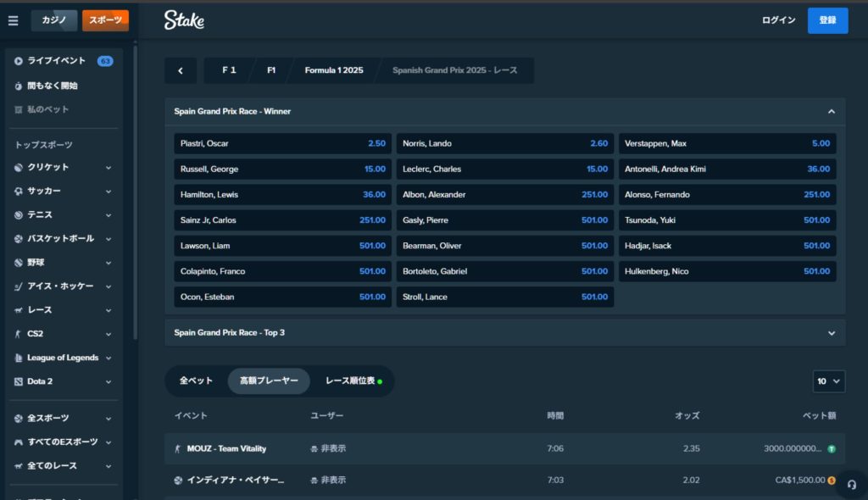Viewport: 868px width, 500px height.
Task: Expand the バスケットボール sidebar section
Action: (x=108, y=239)
